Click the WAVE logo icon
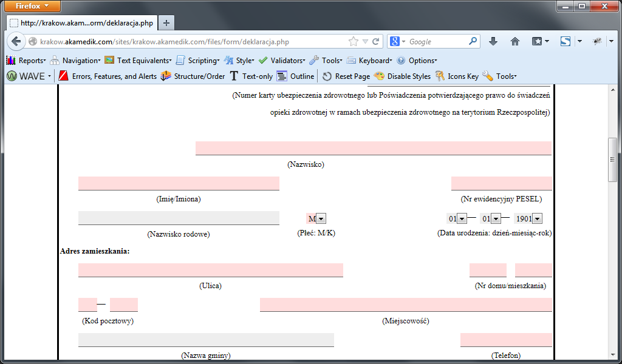This screenshot has width=622, height=364. tap(12, 76)
